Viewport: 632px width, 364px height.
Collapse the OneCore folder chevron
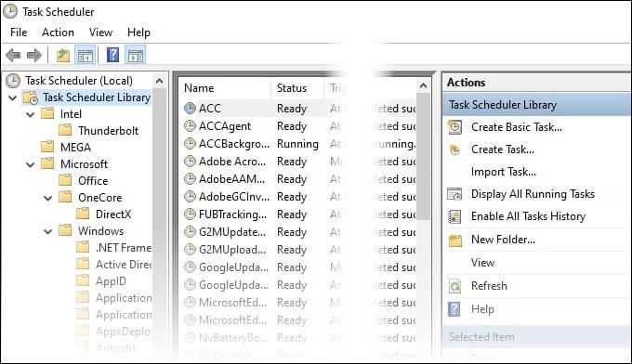coord(48,198)
